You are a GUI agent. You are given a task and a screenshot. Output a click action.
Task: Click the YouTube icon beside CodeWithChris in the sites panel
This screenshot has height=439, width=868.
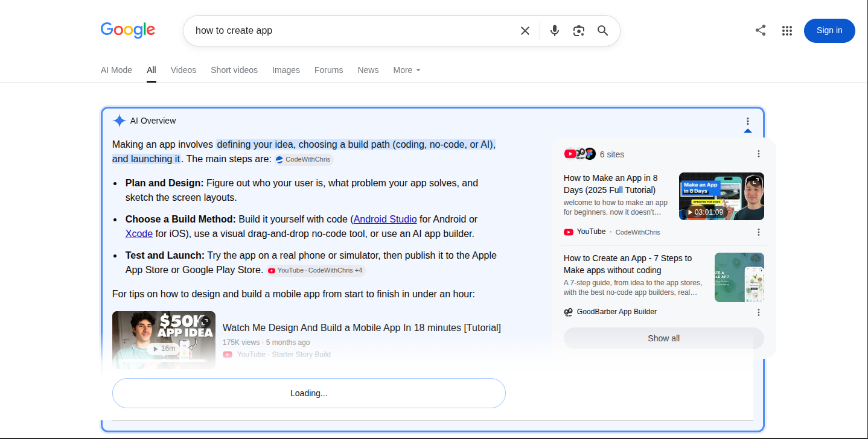tap(569, 232)
